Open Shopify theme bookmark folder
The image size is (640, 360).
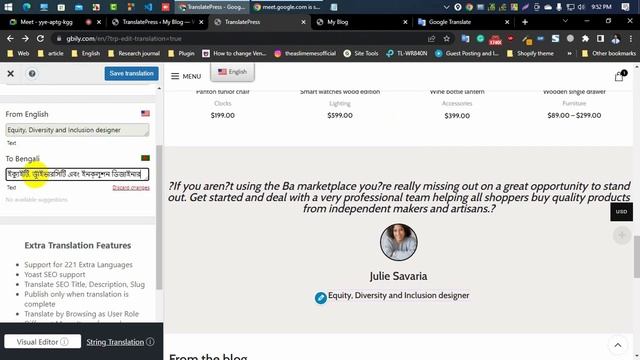pos(530,53)
